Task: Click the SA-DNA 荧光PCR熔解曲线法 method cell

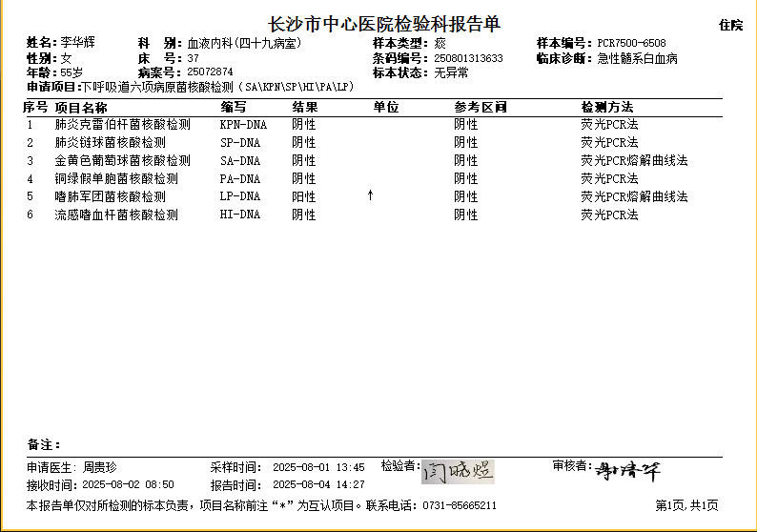Action: [x=634, y=160]
